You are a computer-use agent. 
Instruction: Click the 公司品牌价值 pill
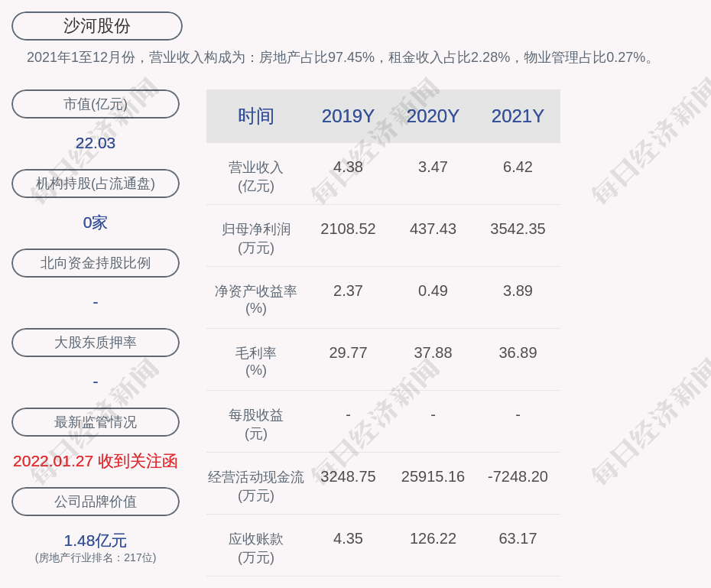click(96, 502)
